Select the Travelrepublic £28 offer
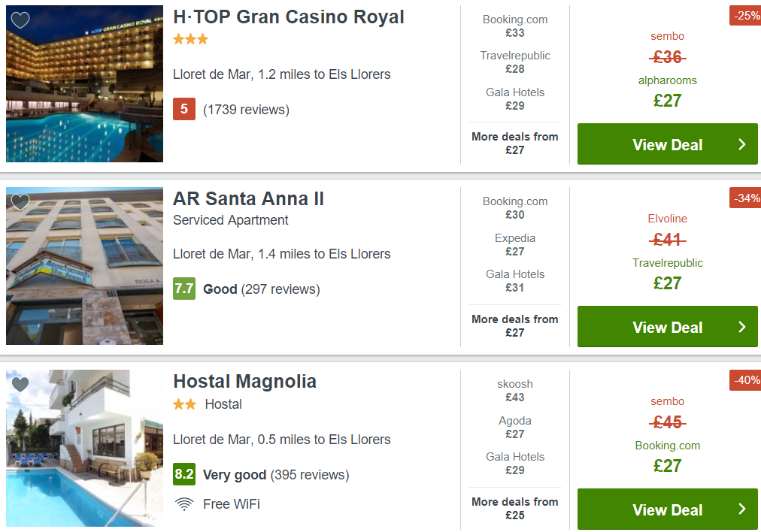 (515, 62)
